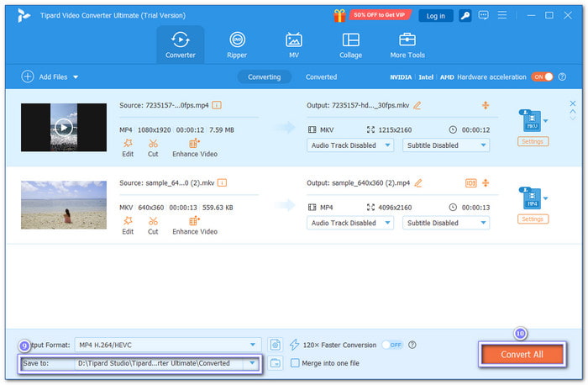Open the register key icon
Screen dimensions: 588x385
(x=465, y=15)
